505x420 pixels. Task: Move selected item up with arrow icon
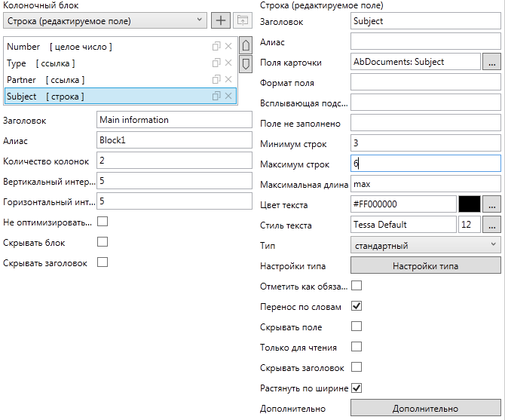point(245,46)
